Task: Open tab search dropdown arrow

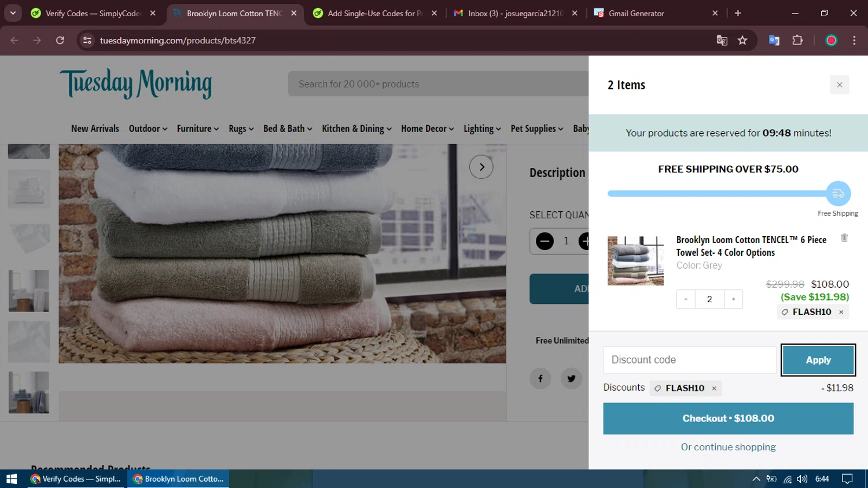Action: pyautogui.click(x=13, y=13)
